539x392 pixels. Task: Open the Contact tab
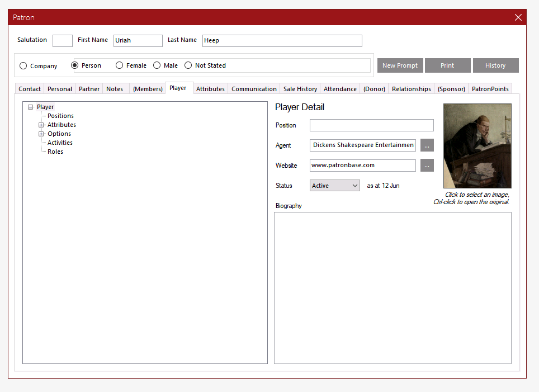(30, 89)
